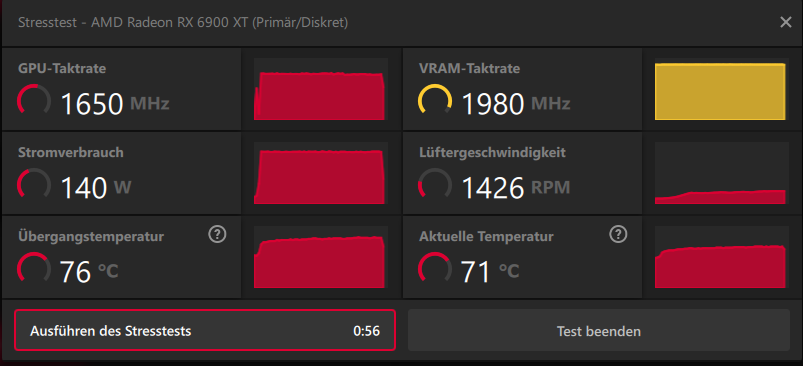
Task: Click the yellow VRAM-Taktrate history graph
Action: coord(722,90)
